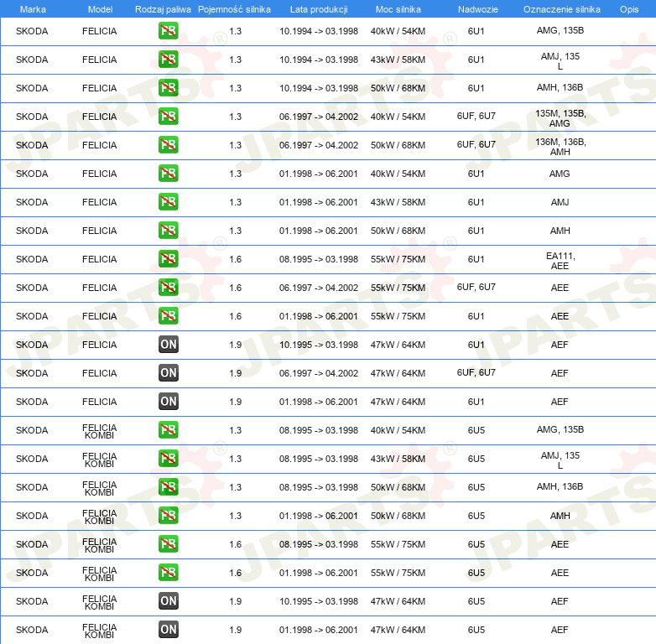Click petrol icon in Kombi 1.6 08.1995 AEE row
This screenshot has height=644, width=656.
[168, 543]
